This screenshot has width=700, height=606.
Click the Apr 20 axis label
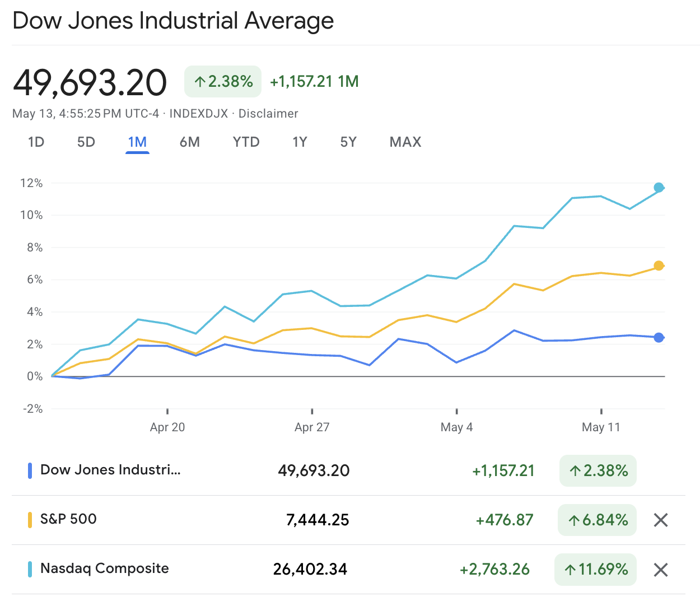point(167,427)
